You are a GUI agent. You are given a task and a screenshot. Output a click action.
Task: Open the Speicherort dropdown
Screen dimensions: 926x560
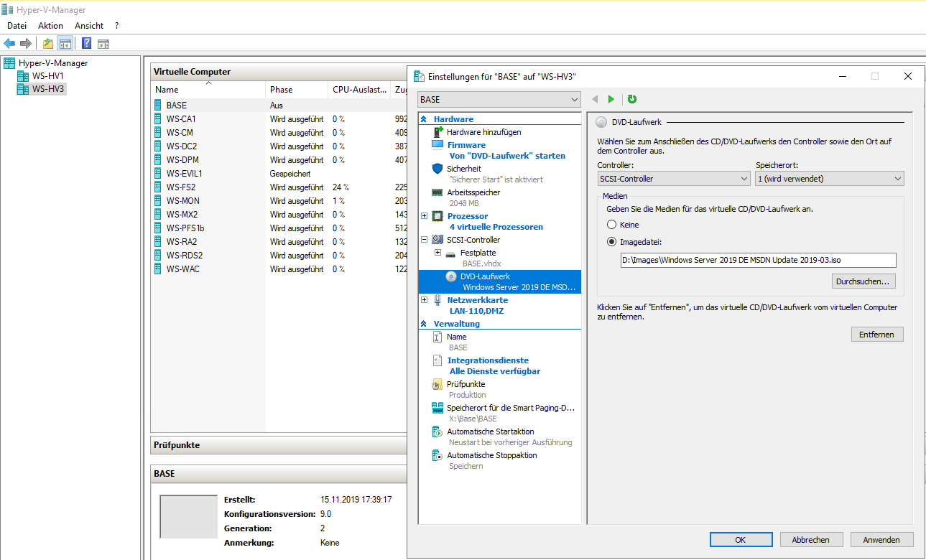[x=830, y=179]
